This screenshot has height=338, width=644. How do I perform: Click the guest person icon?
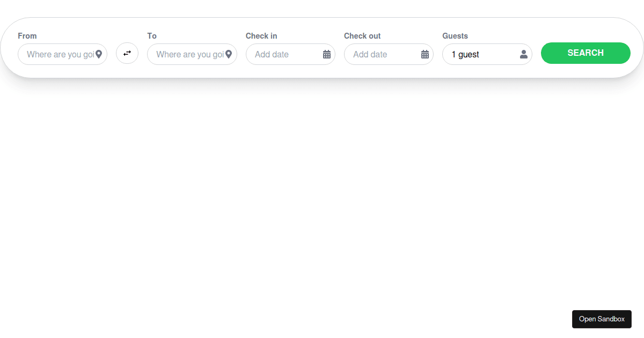pyautogui.click(x=523, y=54)
